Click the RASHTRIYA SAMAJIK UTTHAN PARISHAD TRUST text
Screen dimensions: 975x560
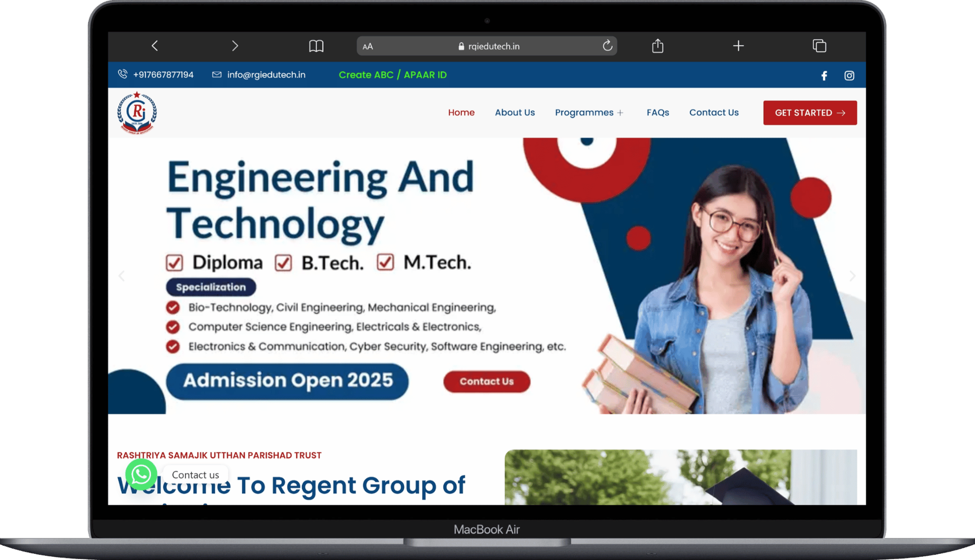tap(219, 455)
